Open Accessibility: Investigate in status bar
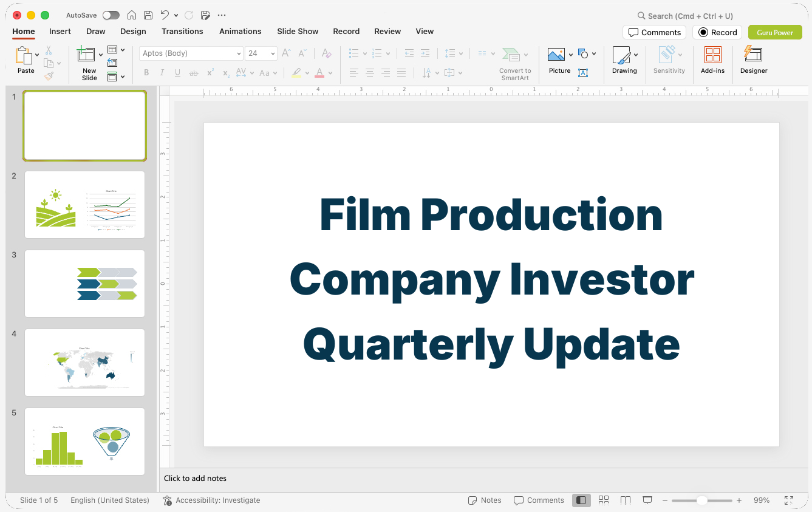This screenshot has height=512, width=812. [x=211, y=500]
